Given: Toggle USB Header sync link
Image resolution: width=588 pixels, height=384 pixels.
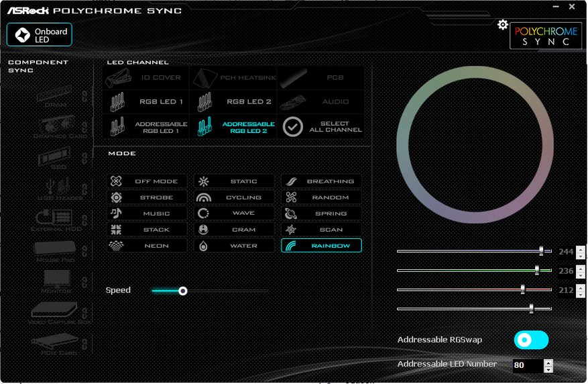Looking at the screenshot, I should click(x=84, y=189).
